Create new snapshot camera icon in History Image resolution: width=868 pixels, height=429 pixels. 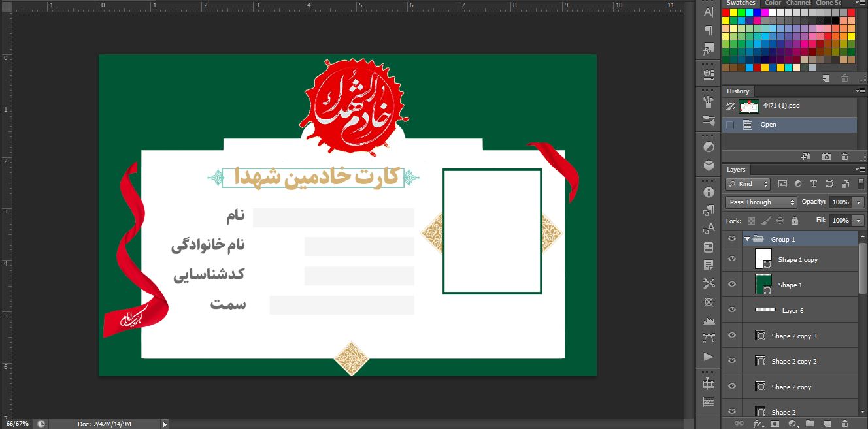826,157
